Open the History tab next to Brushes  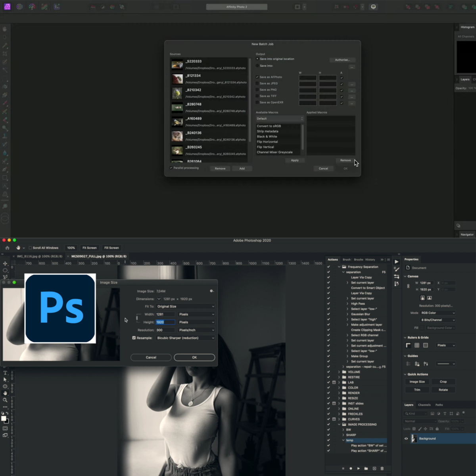point(370,259)
